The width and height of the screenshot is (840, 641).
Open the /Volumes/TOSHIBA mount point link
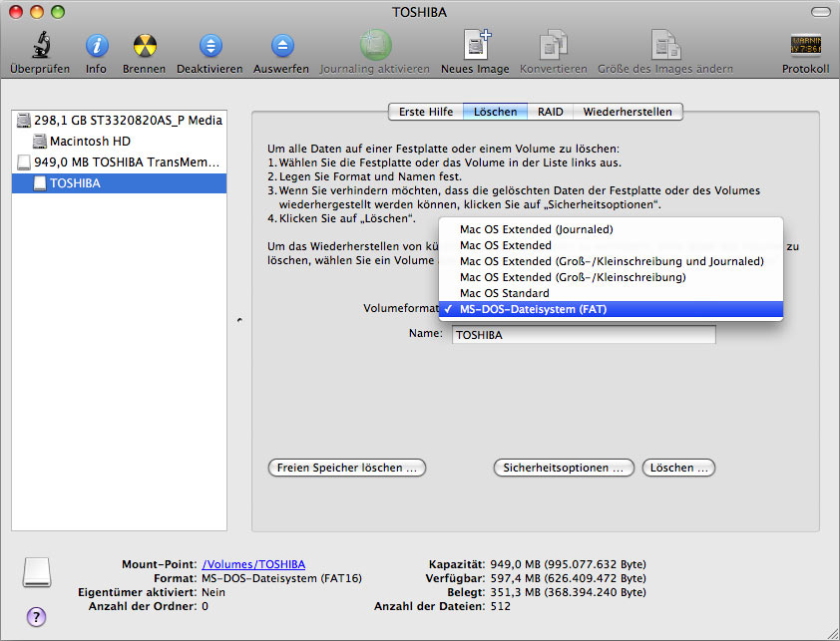[x=253, y=564]
